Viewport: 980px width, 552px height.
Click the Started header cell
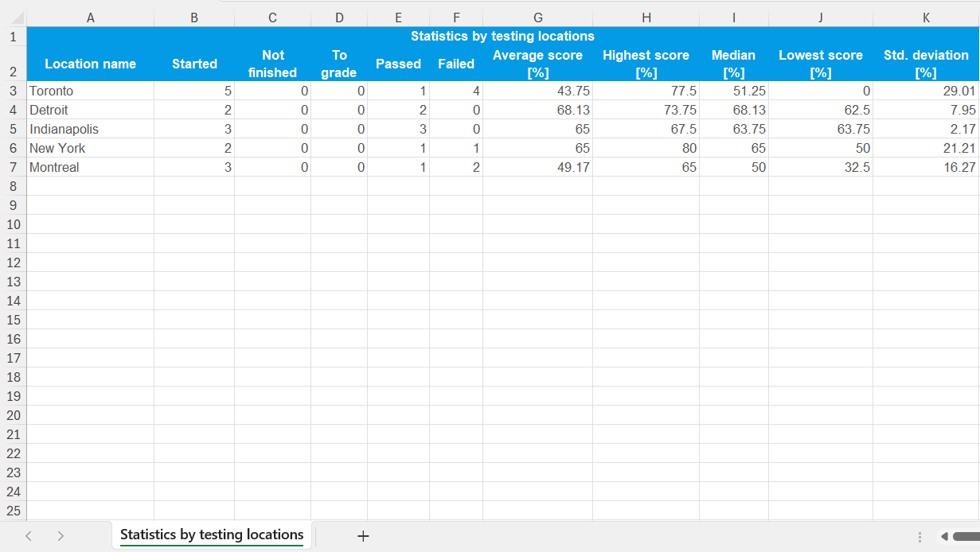(x=194, y=64)
